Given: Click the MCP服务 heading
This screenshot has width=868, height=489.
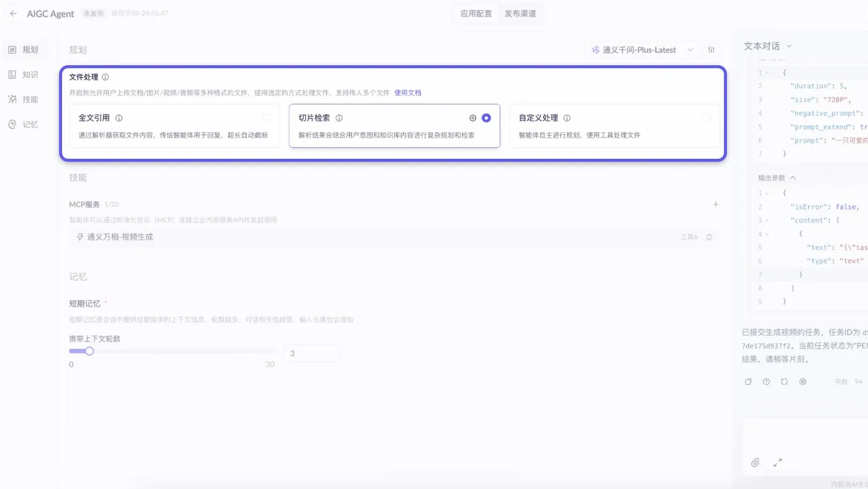Looking at the screenshot, I should [84, 204].
